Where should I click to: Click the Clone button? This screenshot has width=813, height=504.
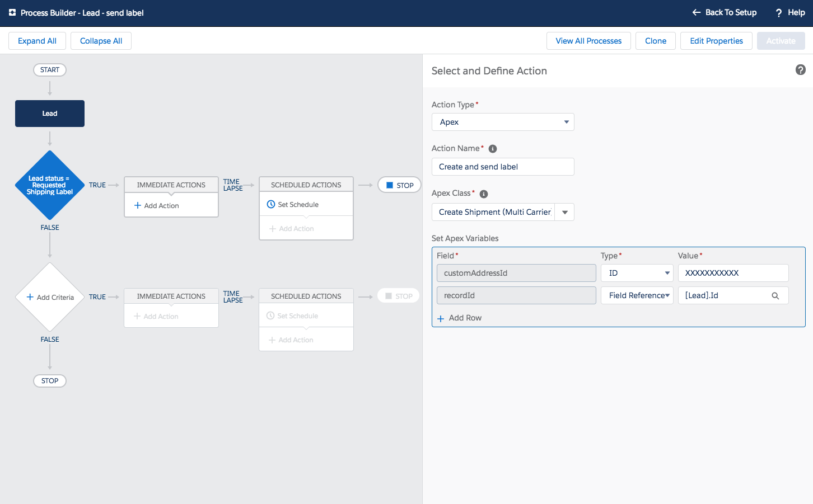[656, 41]
